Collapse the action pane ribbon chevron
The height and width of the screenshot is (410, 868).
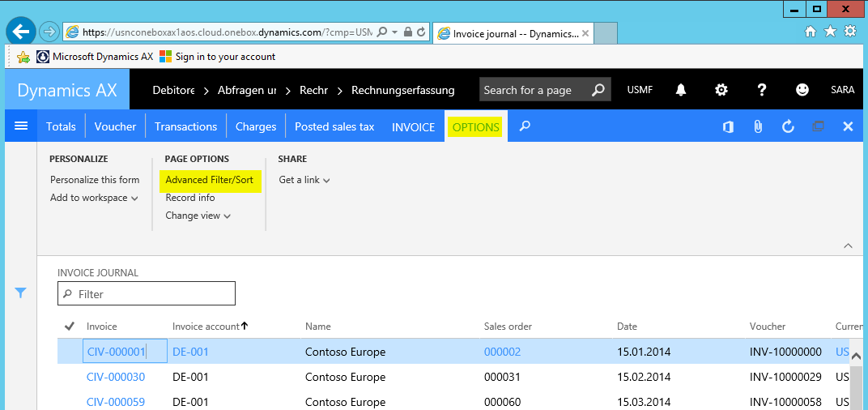click(848, 245)
